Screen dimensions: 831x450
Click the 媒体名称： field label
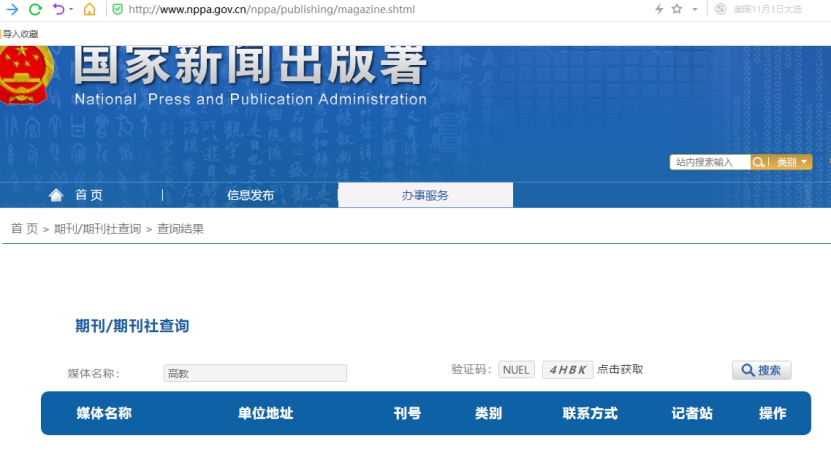point(94,373)
